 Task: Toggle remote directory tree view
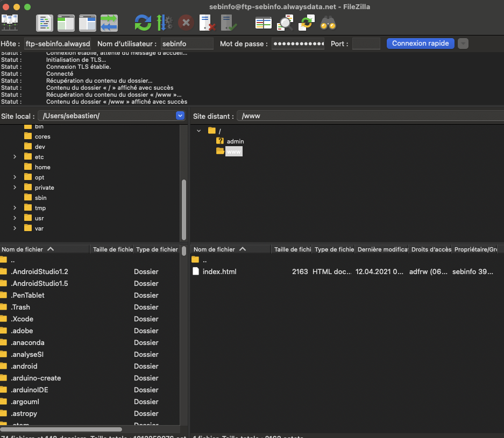[87, 23]
